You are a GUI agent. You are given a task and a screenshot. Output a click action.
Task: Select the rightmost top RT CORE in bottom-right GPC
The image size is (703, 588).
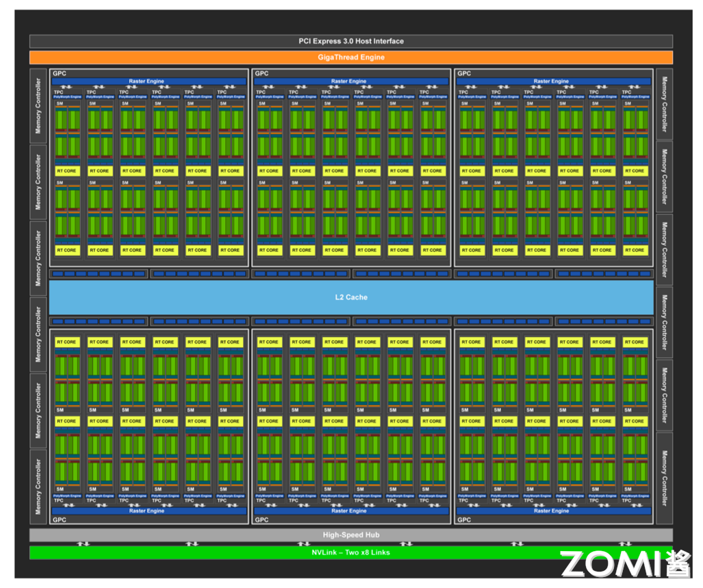(x=635, y=342)
